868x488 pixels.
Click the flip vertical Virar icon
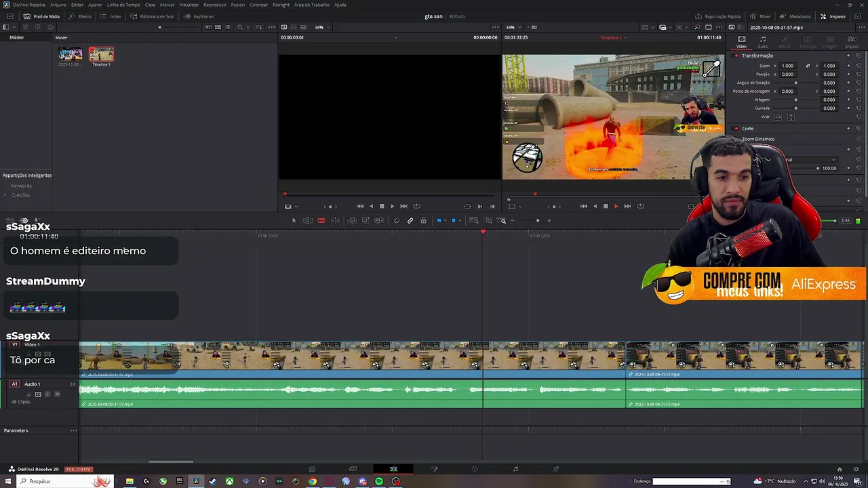pos(791,117)
